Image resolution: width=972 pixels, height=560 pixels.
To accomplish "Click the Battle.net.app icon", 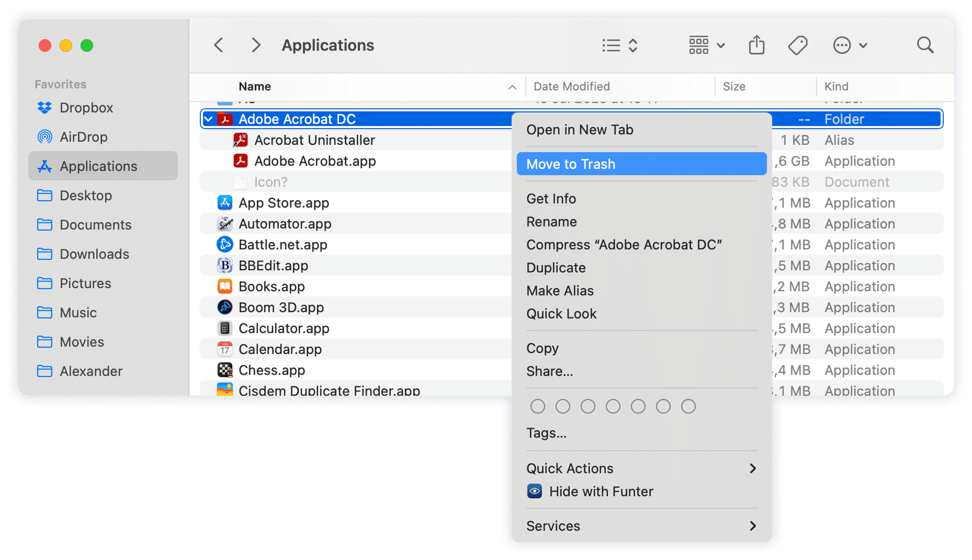I will (224, 244).
